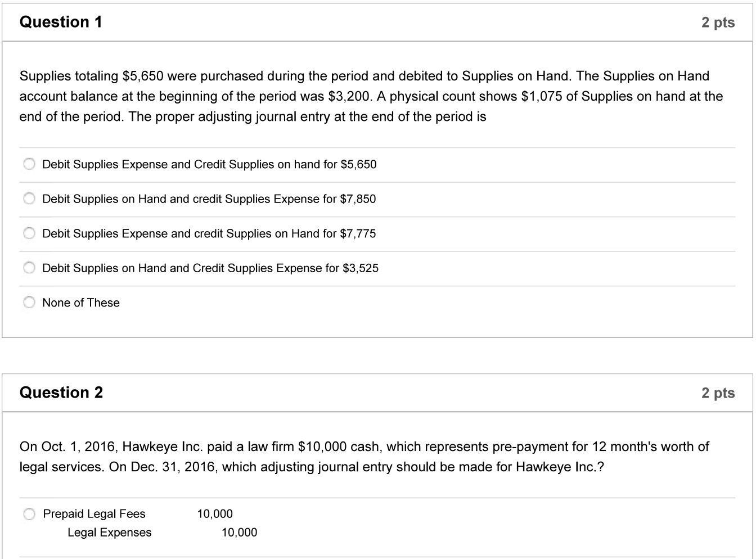Pick the radio button for the $3,525 option

pyautogui.click(x=29, y=268)
